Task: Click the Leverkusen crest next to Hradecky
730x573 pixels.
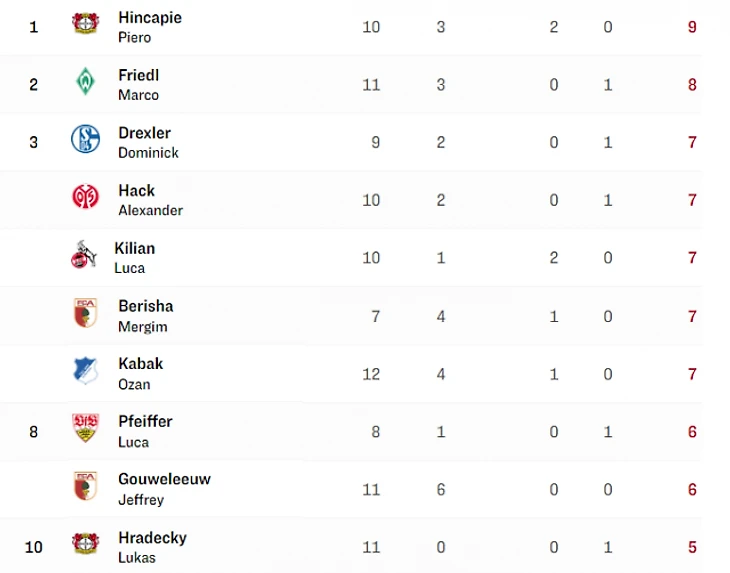Action: tap(86, 543)
